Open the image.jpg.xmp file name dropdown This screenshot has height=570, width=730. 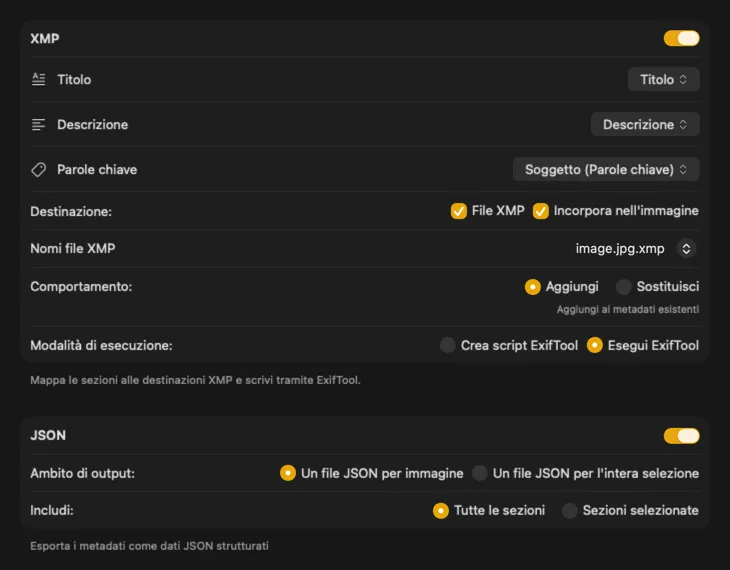686,249
